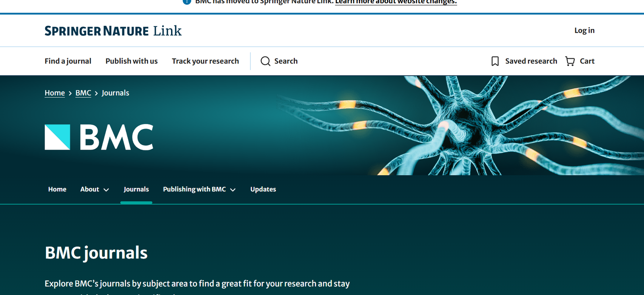
Task: Click the bookmark icon for saved research
Action: (x=495, y=61)
